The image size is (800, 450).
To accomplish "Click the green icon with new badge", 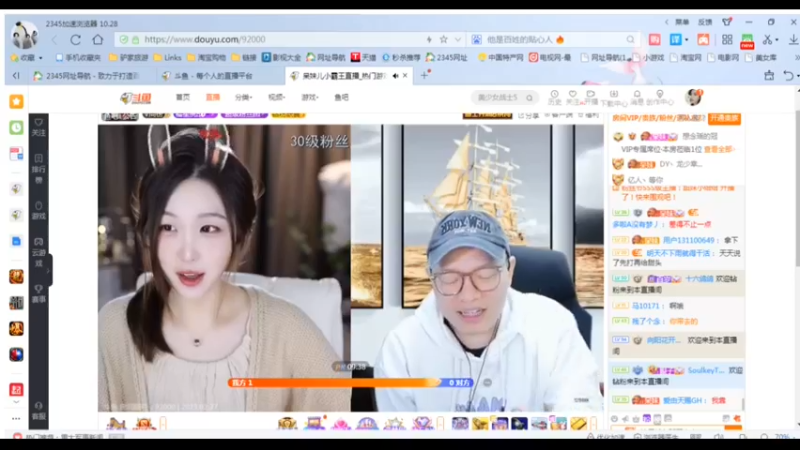I will (747, 41).
